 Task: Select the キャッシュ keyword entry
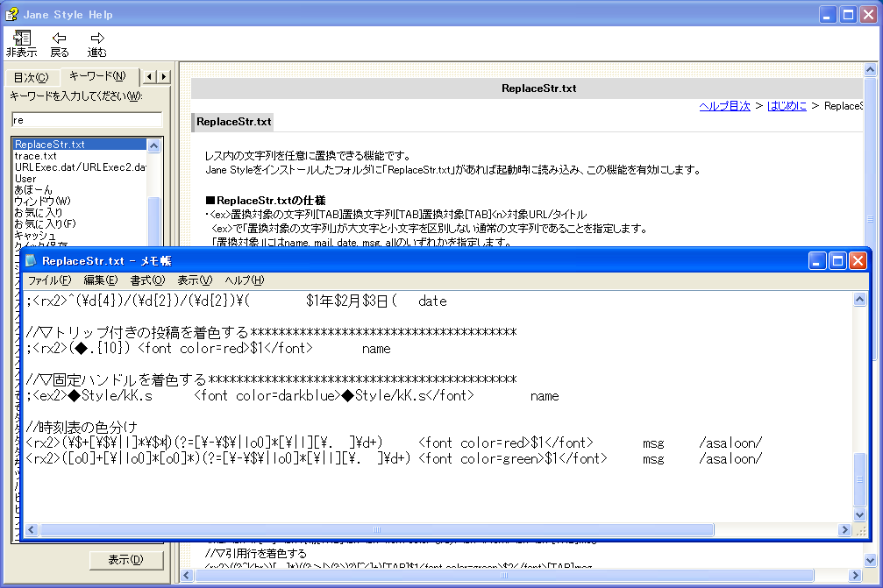pyautogui.click(x=35, y=235)
